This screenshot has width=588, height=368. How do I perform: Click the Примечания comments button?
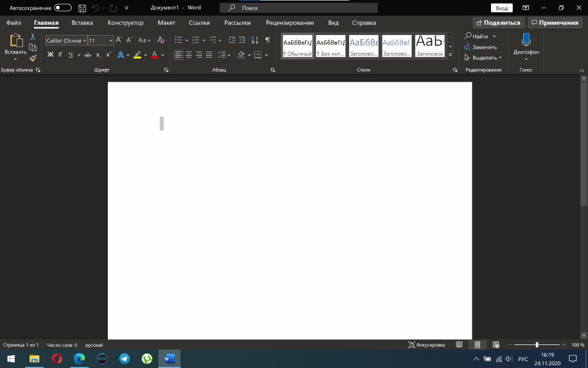coord(555,22)
